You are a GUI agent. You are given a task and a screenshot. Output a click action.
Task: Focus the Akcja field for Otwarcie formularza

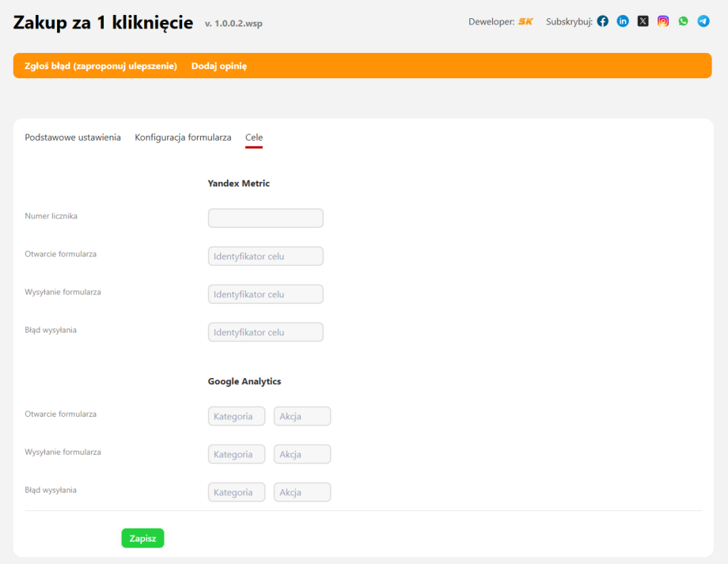point(302,415)
